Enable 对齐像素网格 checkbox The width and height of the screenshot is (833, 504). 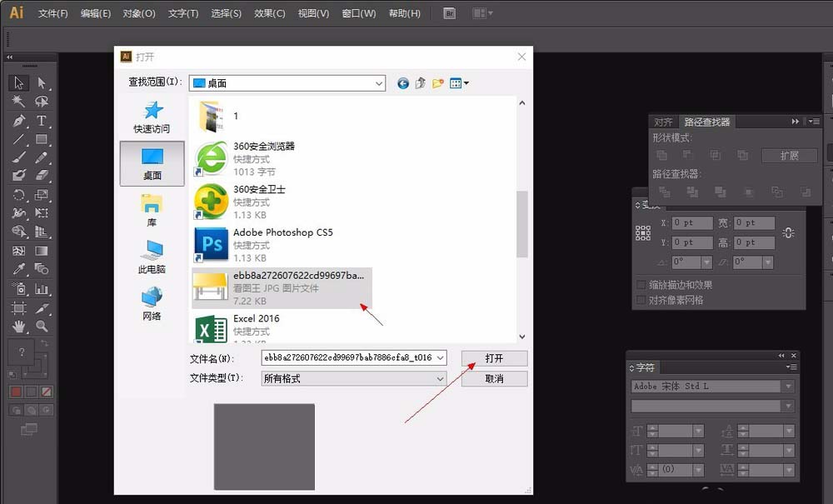(641, 301)
